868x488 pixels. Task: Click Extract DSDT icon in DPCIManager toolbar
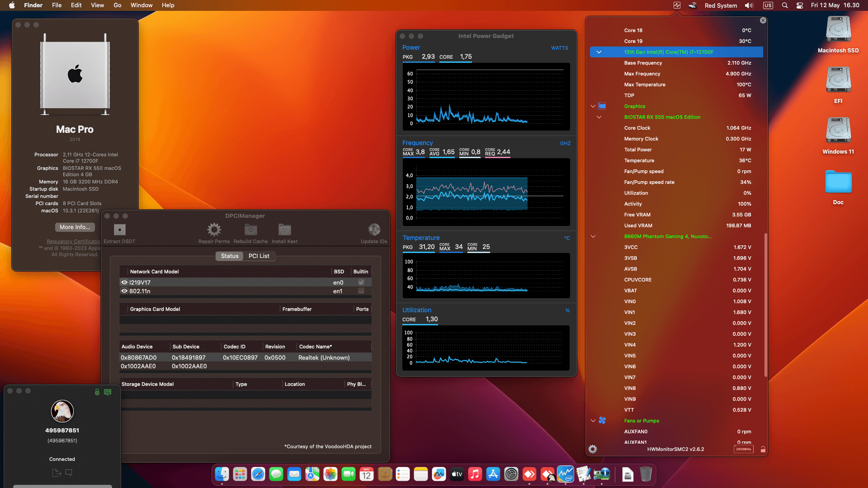click(x=119, y=230)
